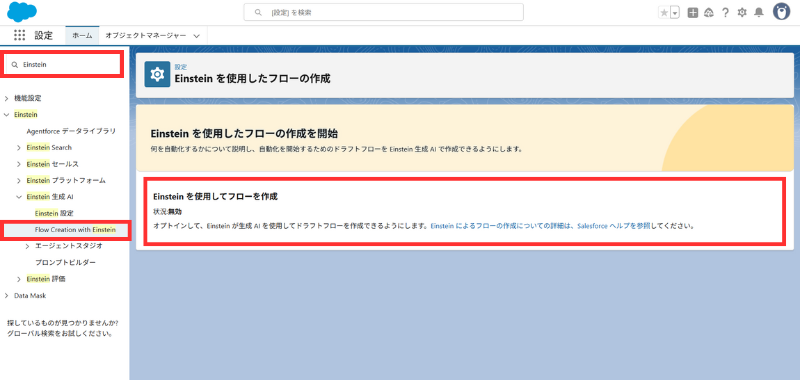The width and height of the screenshot is (800, 380).
Task: Collapse the Einstein 生成 AI node
Action: point(19,196)
